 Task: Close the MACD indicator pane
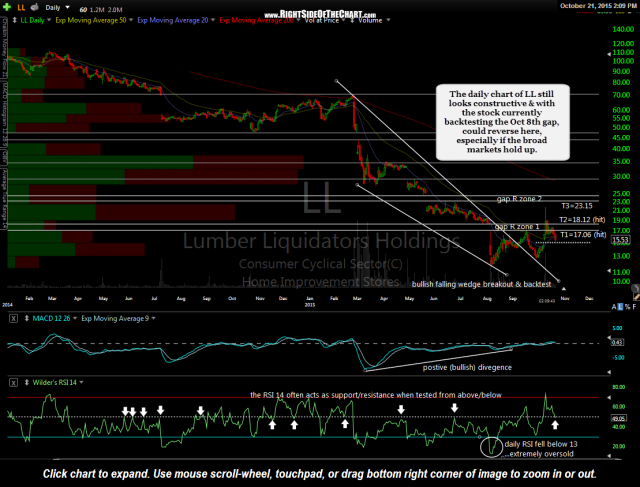tap(13, 318)
